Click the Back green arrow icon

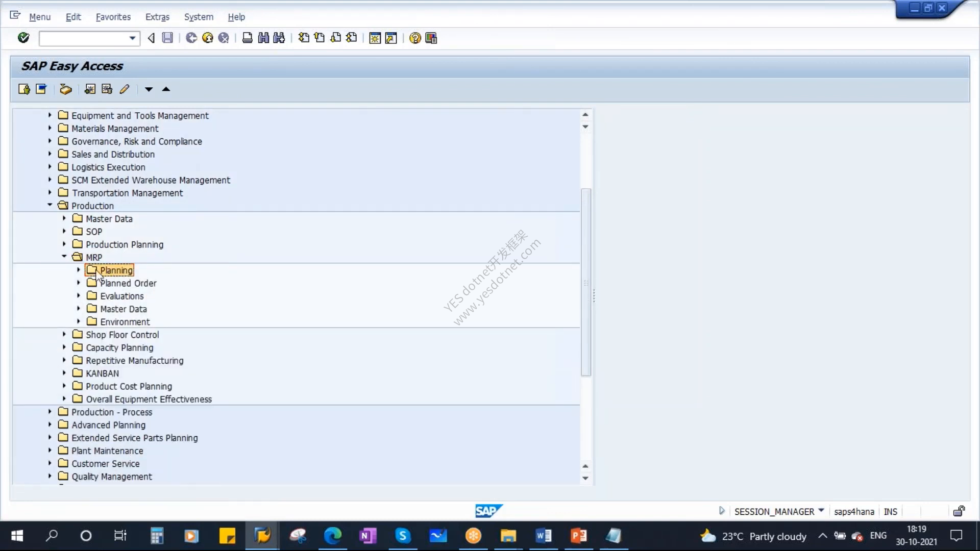point(191,38)
